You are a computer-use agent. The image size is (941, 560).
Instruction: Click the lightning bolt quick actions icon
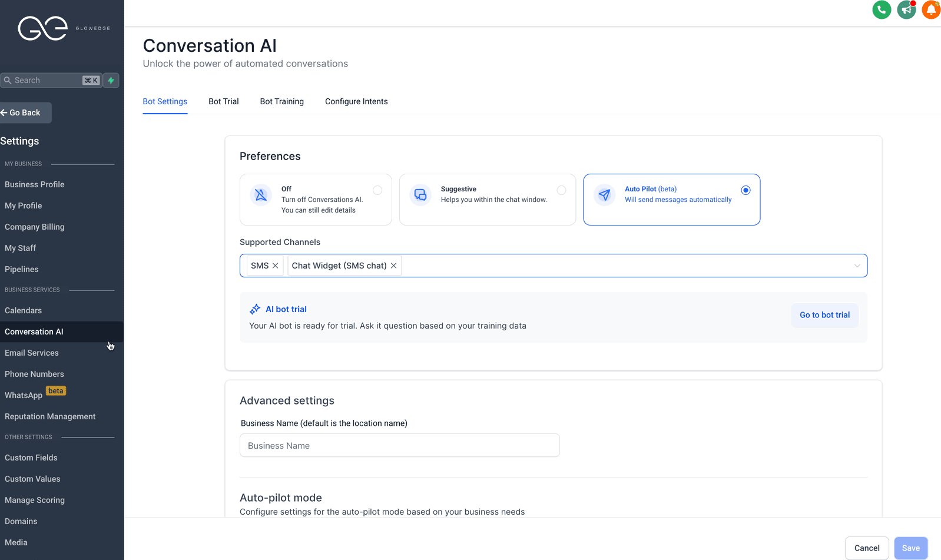click(111, 80)
